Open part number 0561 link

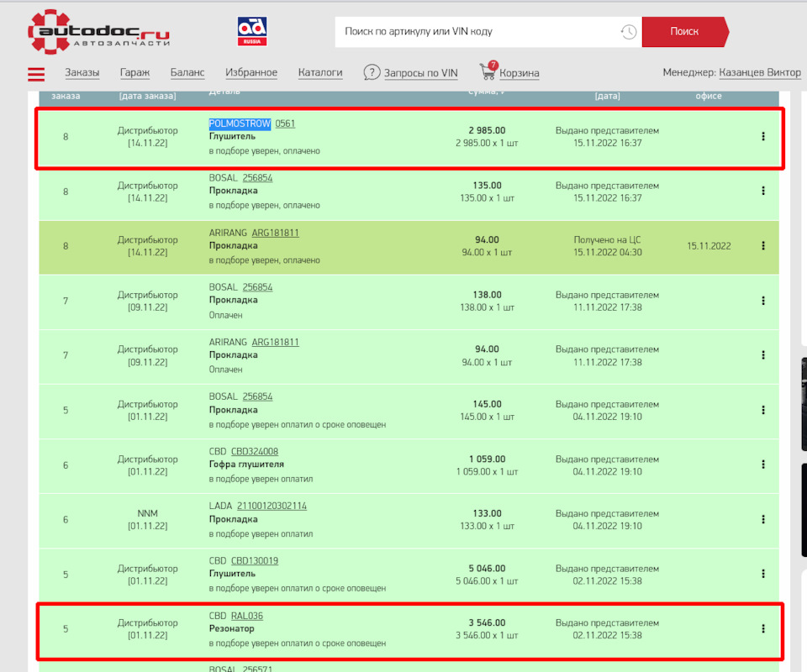click(285, 123)
